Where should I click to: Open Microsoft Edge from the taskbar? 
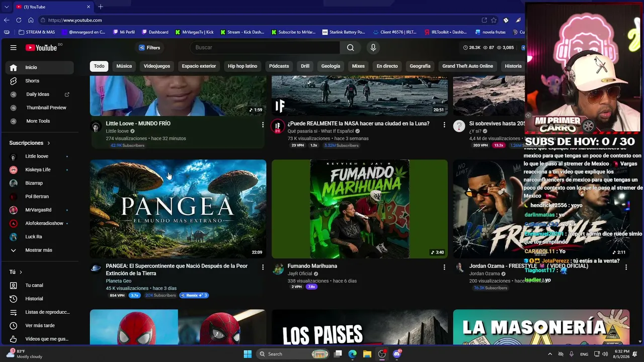[x=353, y=354]
